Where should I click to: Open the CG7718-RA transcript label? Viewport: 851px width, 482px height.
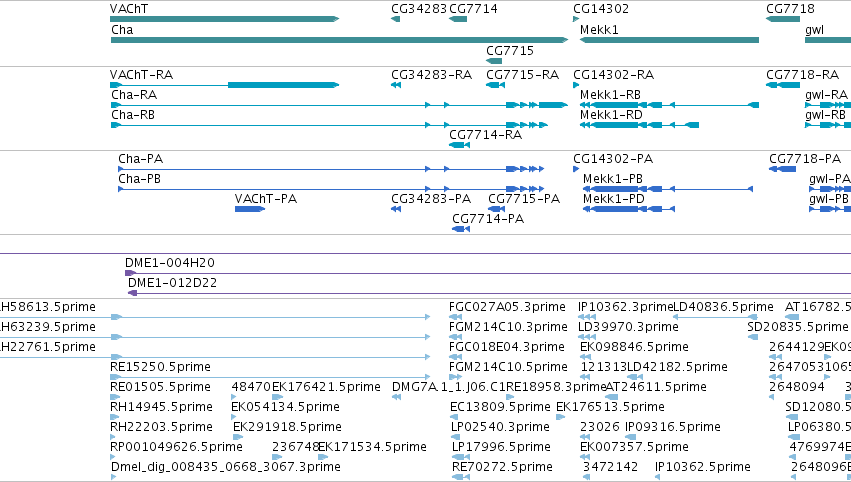point(803,74)
